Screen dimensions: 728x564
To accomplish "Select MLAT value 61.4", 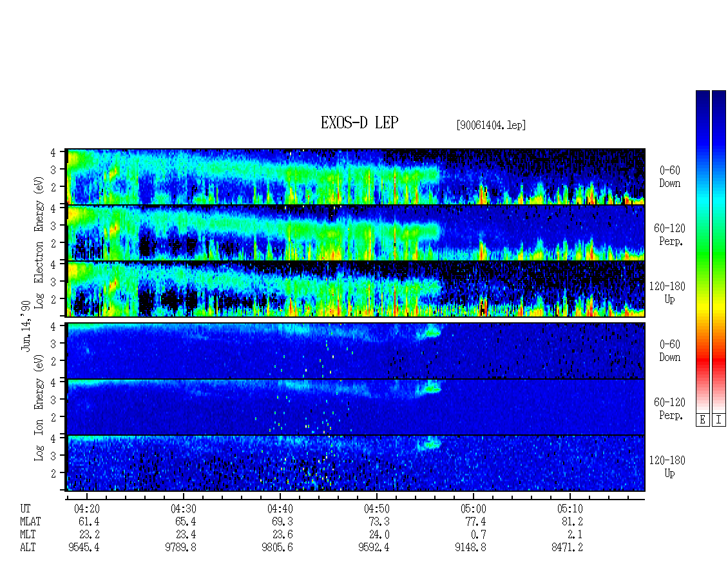I will 89,521.
